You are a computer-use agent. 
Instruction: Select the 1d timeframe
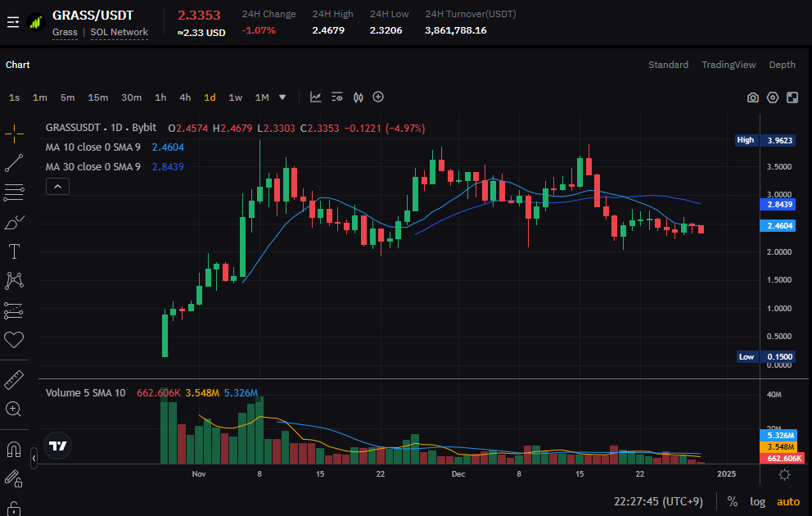(x=210, y=97)
